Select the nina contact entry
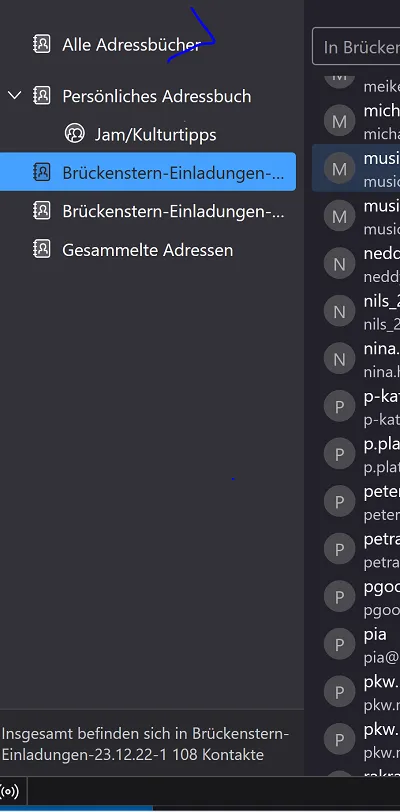The height and width of the screenshot is (812, 400). (356, 359)
